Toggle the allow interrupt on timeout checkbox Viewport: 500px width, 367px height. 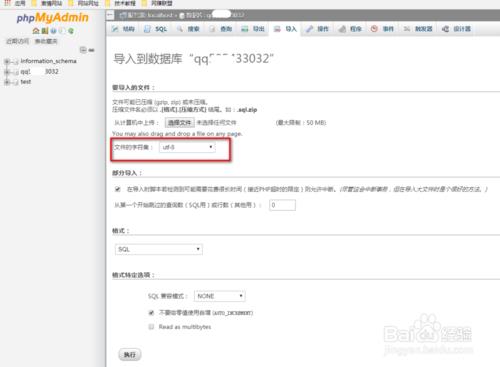click(x=118, y=189)
